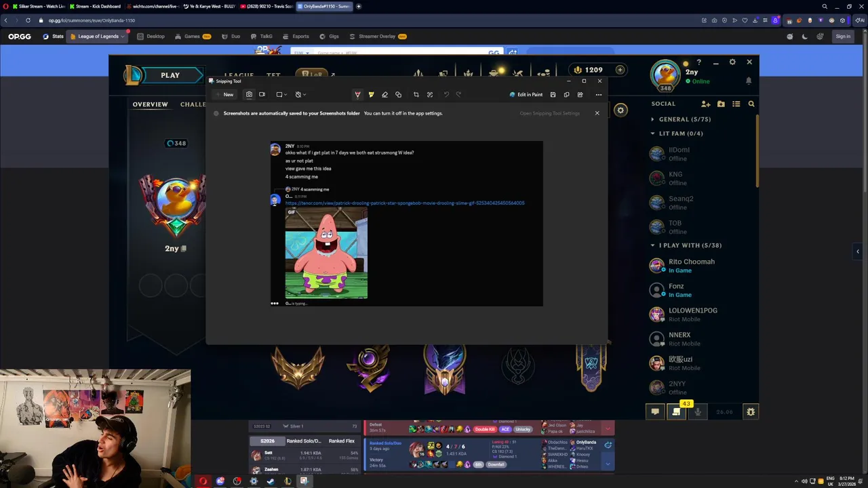This screenshot has width=868, height=488.
Task: Open Streamer Overlay menu on OP.GG
Action: pyautogui.click(x=377, y=37)
